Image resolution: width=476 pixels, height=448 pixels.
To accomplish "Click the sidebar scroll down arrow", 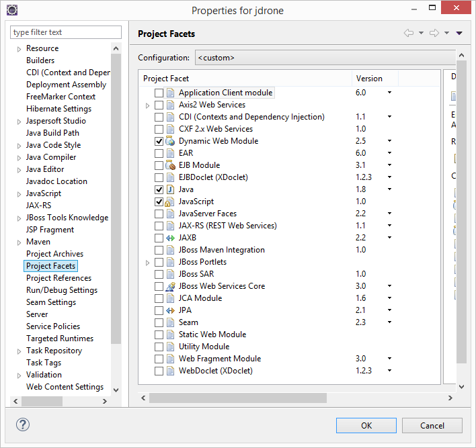I will pos(116,390).
